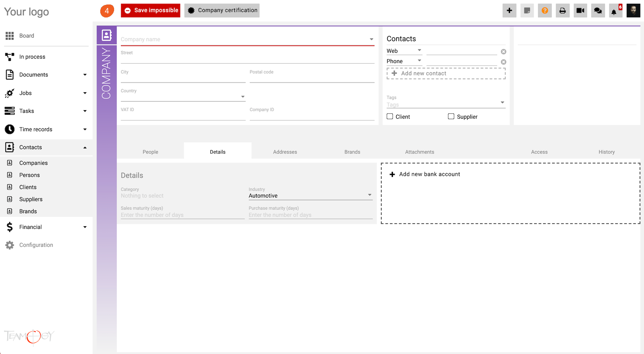Click the purple company card icon

coord(107,35)
